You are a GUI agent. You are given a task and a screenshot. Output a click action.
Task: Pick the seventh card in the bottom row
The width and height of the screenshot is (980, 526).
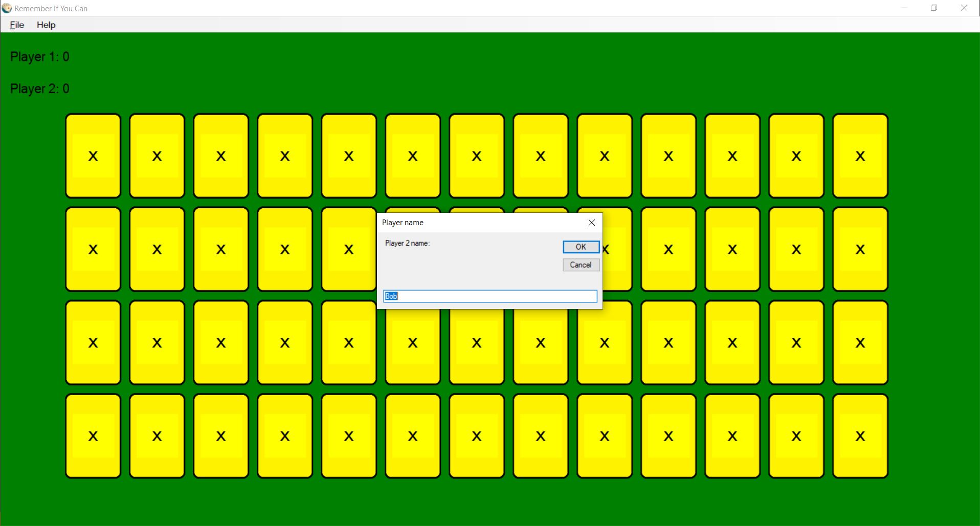(477, 436)
